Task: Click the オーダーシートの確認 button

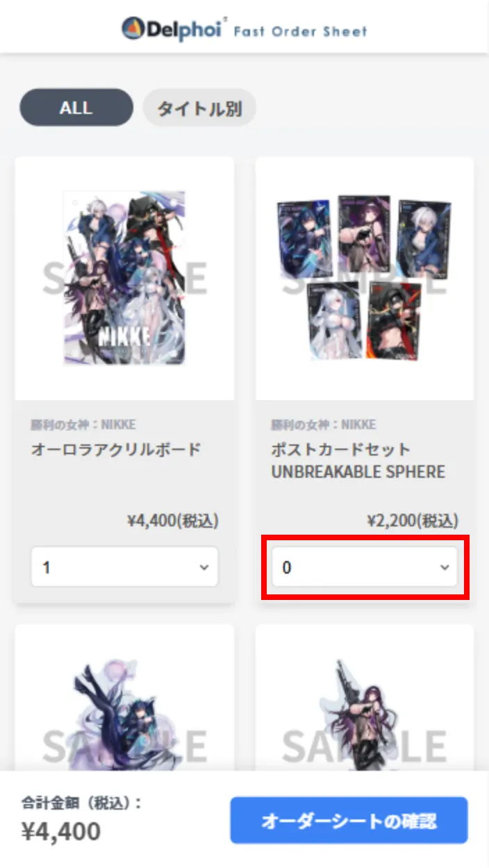Action: click(349, 821)
